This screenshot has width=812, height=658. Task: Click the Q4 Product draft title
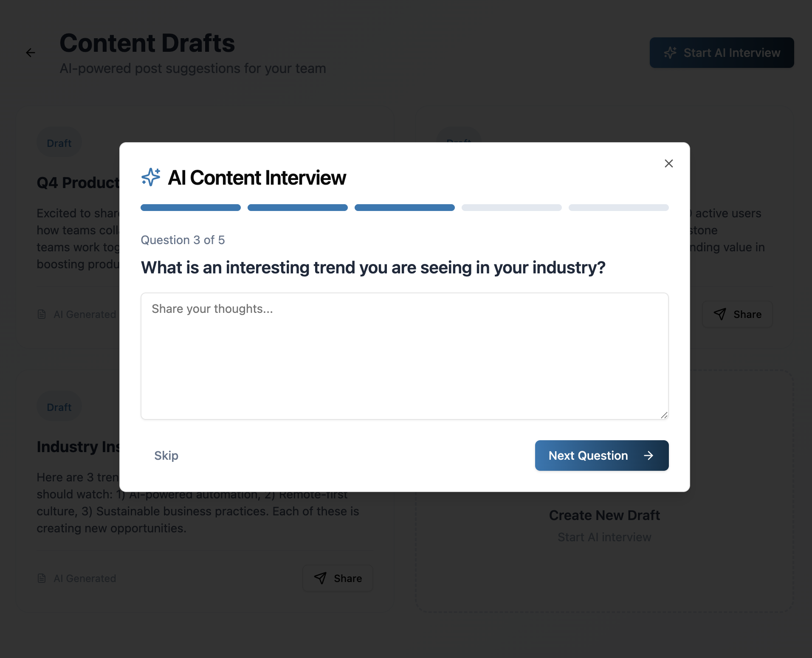[x=79, y=183]
